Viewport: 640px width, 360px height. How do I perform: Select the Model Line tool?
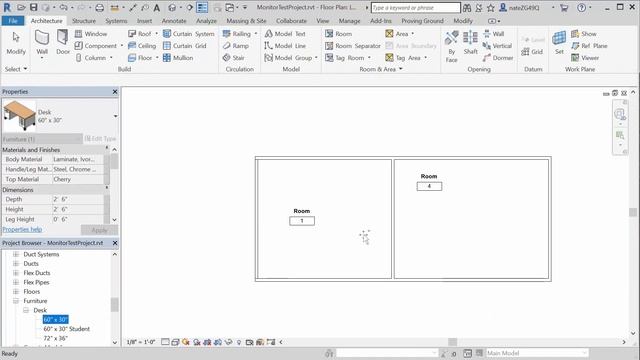click(x=285, y=46)
